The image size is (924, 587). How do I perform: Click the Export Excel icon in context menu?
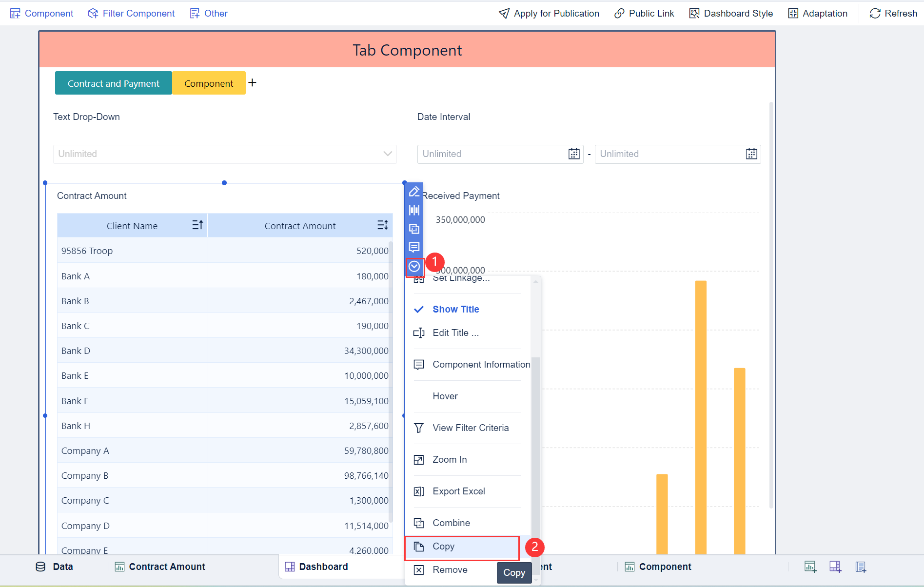click(419, 491)
